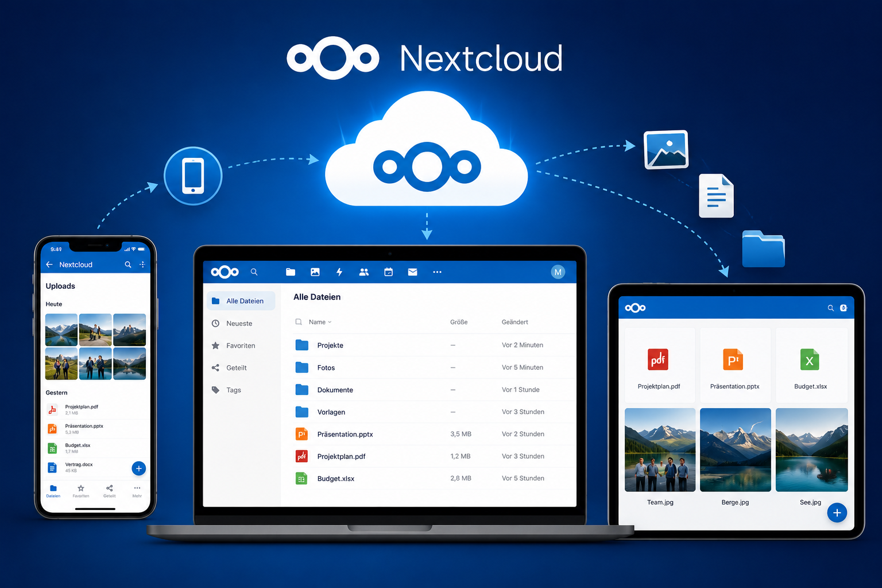Open the first photo thumbnail under Heute
Image resolution: width=882 pixels, height=588 pixels.
(x=61, y=330)
